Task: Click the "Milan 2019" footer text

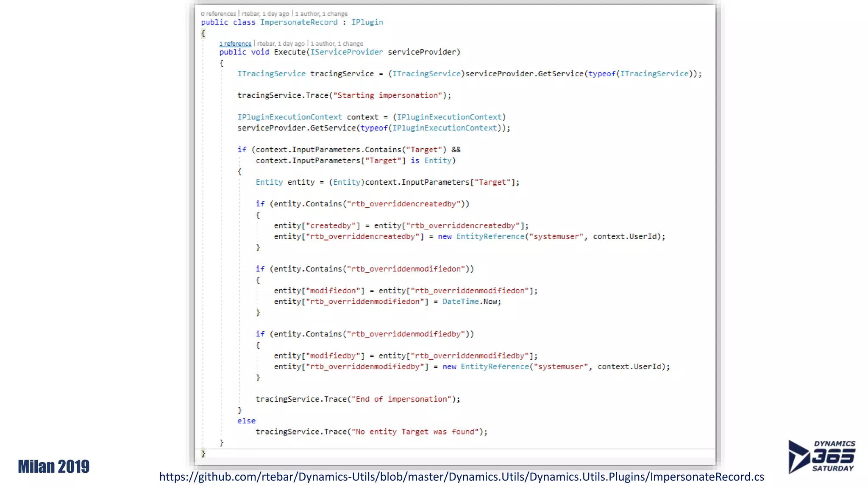Action: tap(54, 466)
